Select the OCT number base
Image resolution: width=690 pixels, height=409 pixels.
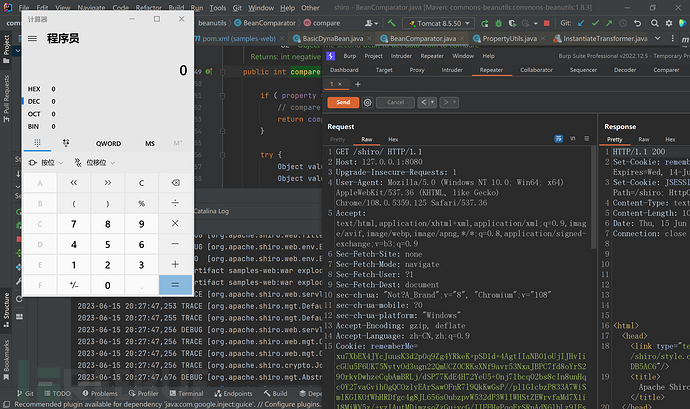pyautogui.click(x=36, y=114)
